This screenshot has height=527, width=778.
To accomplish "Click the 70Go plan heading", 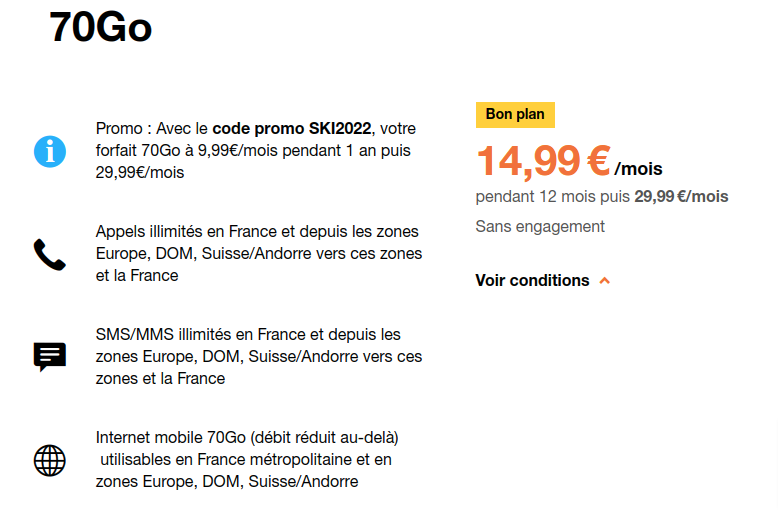I will pyautogui.click(x=101, y=29).
